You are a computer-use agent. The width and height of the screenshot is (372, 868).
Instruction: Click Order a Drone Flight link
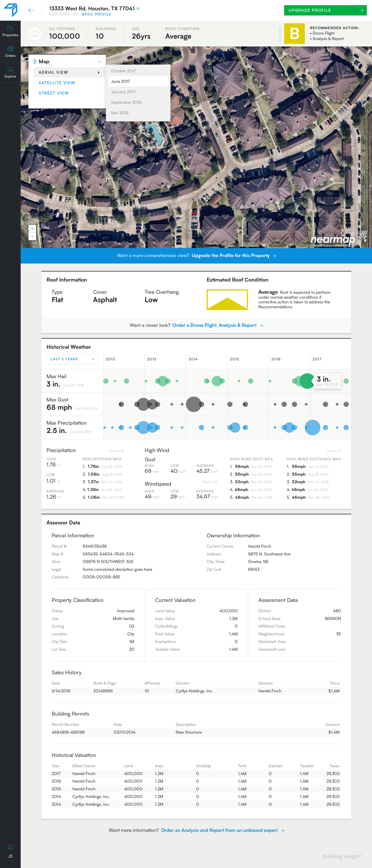pyautogui.click(x=215, y=325)
